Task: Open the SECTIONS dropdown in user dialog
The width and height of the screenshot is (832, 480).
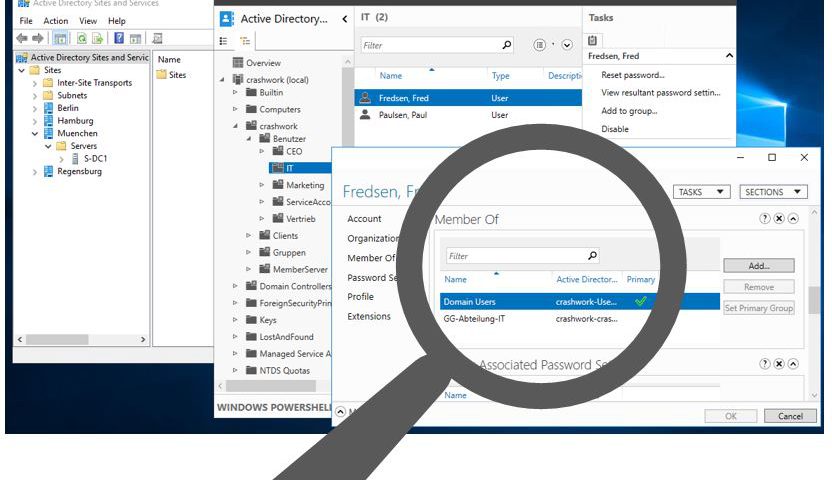Action: (x=774, y=191)
